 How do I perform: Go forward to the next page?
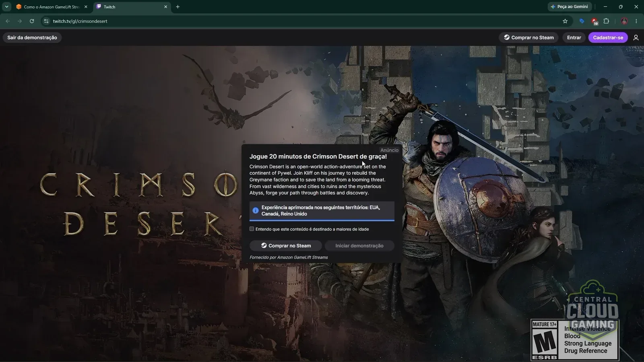click(20, 21)
